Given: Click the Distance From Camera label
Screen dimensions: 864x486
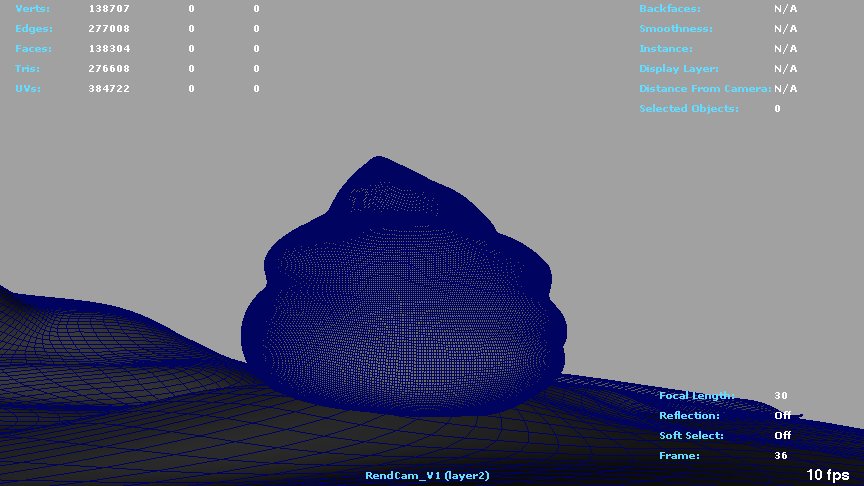Looking at the screenshot, I should click(705, 89).
